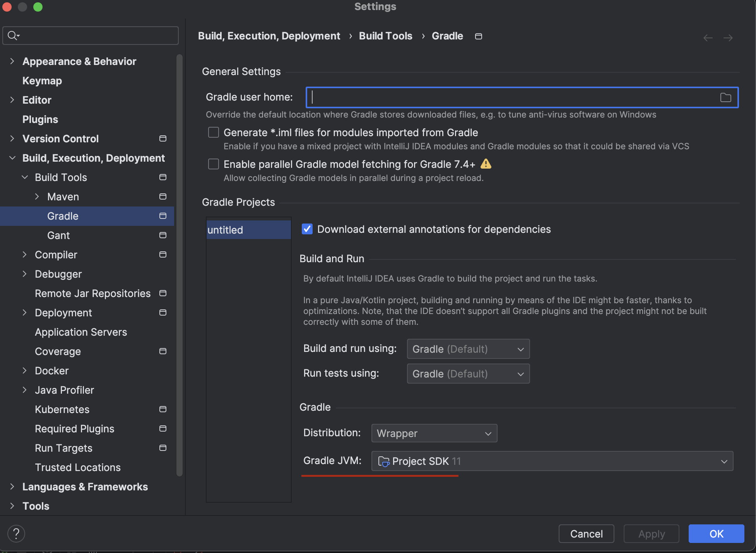Click the Cancel button
Viewport: 756px width, 553px height.
click(586, 534)
